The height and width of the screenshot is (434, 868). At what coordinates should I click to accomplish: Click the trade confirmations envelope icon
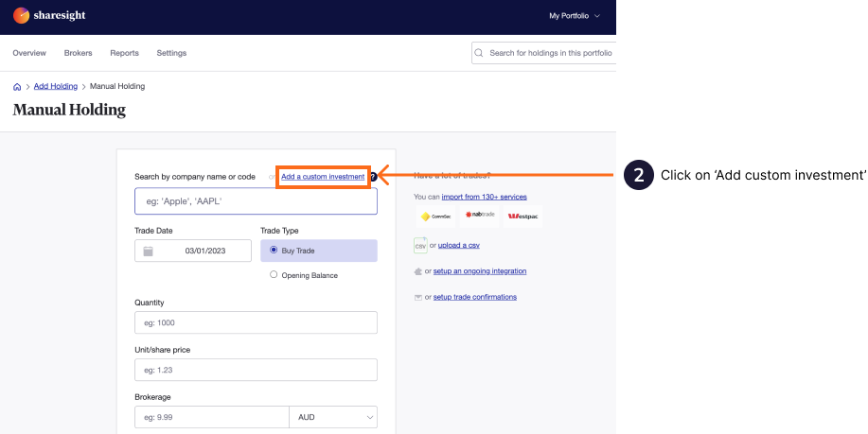(x=418, y=298)
